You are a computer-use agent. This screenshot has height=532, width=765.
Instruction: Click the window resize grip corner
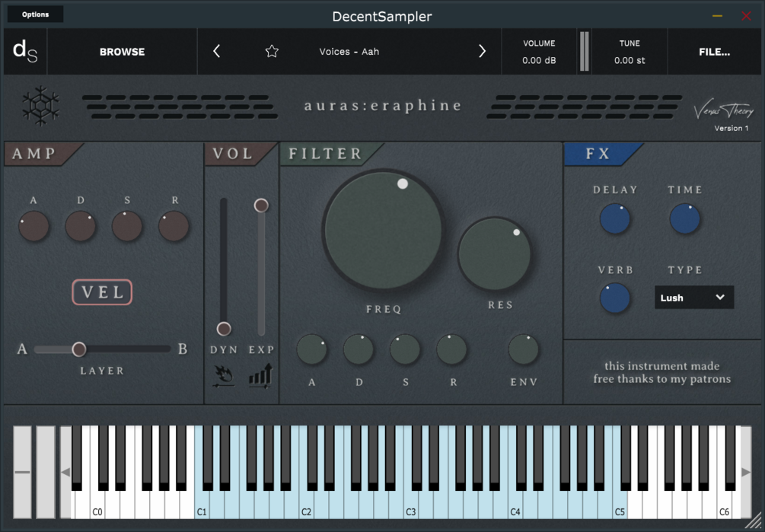tap(752, 521)
